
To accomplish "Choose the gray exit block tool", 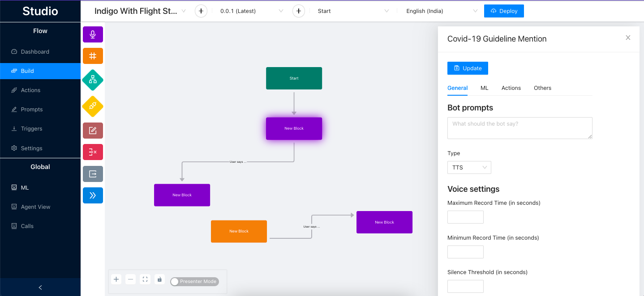I will [93, 174].
